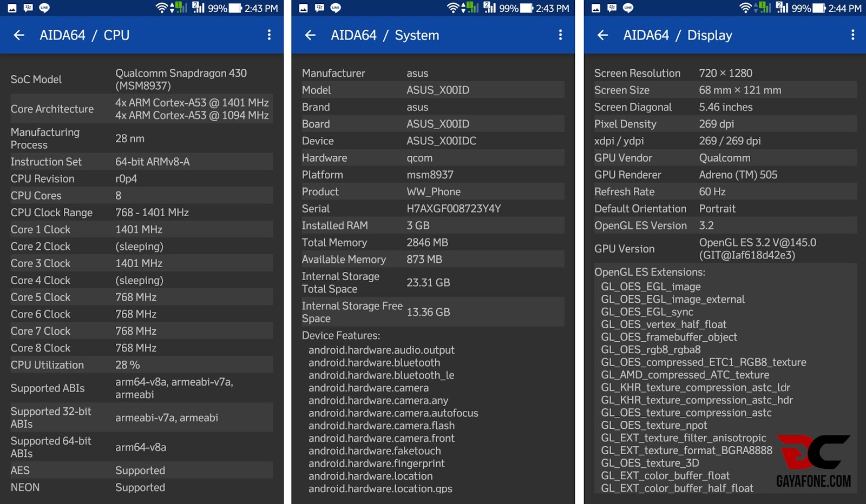The width and height of the screenshot is (866, 504).
Task: Tap the '720 × 1280' screen resolution value
Action: click(x=726, y=73)
